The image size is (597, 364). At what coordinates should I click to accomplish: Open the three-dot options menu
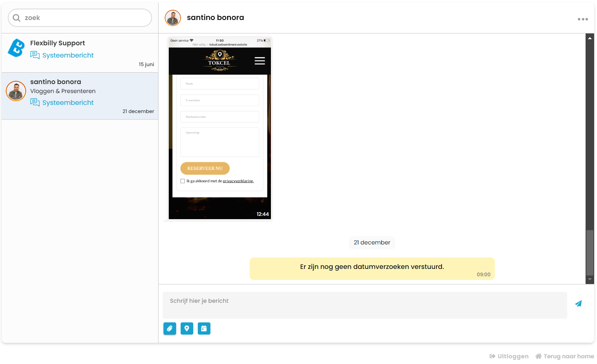[x=583, y=19]
